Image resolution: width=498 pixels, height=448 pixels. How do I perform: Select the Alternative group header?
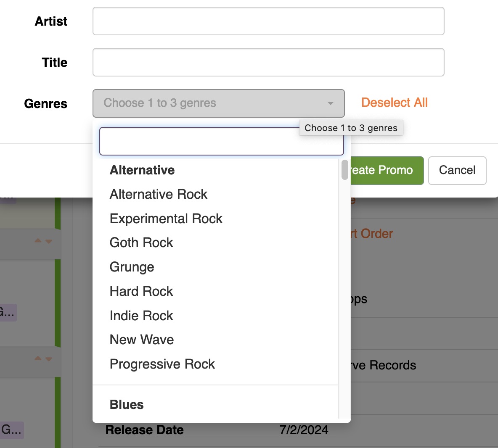142,170
